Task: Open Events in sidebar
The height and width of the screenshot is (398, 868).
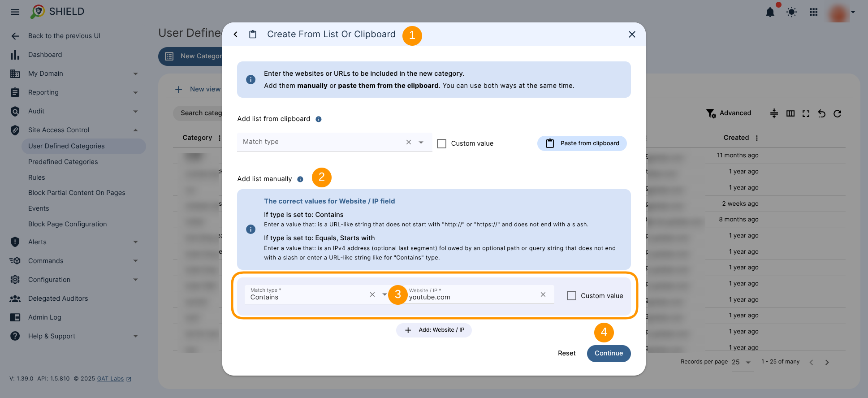Action: point(39,208)
